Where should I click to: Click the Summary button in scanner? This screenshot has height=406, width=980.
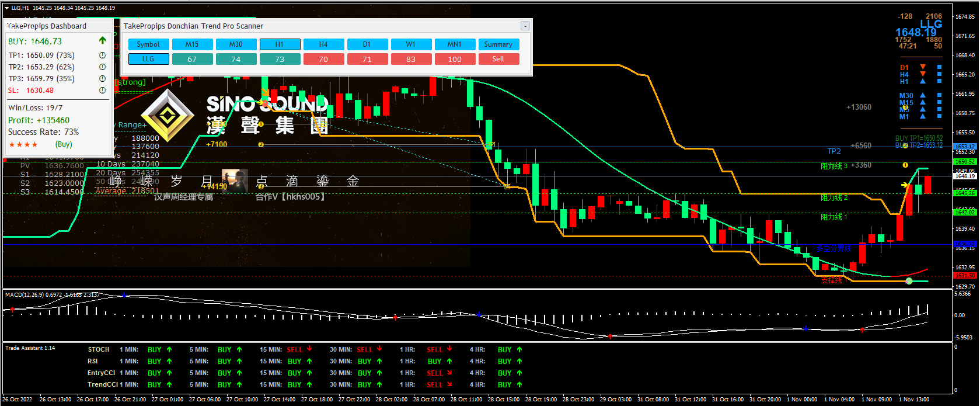498,44
